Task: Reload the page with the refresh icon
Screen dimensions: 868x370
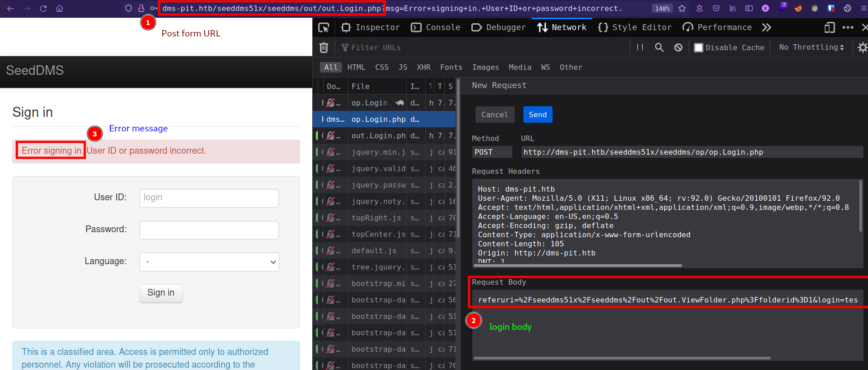Action: pyautogui.click(x=43, y=8)
